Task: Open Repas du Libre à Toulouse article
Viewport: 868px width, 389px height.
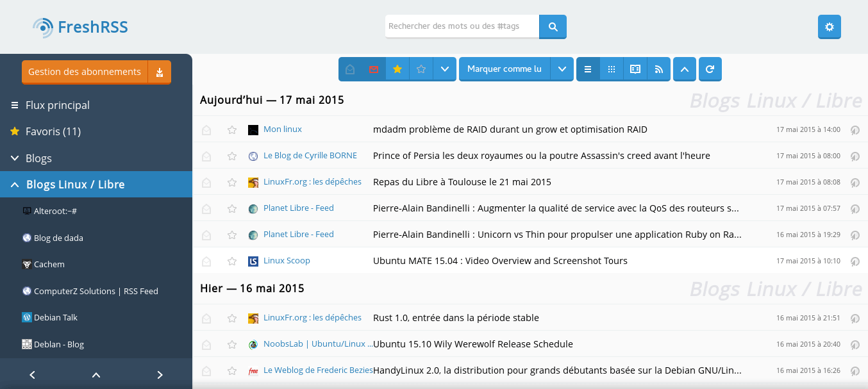Action: [462, 182]
